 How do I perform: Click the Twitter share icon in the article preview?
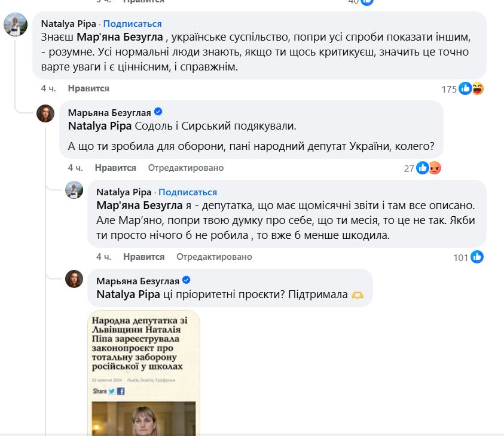click(111, 391)
